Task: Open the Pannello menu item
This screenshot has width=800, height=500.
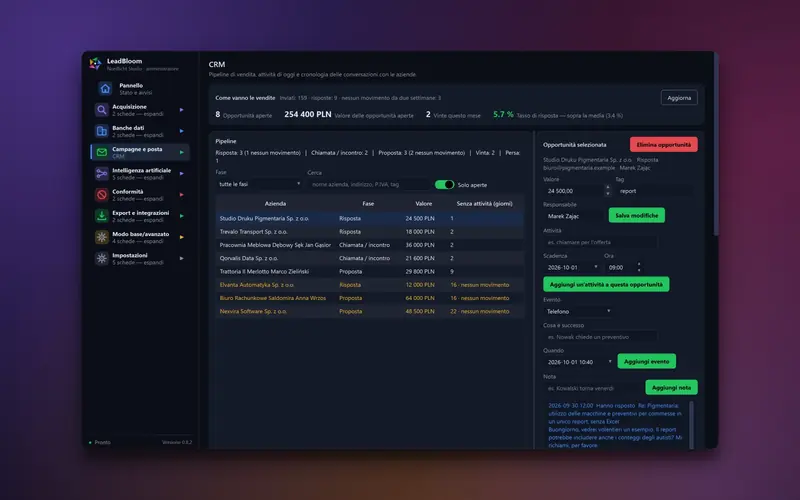Action: [140, 89]
